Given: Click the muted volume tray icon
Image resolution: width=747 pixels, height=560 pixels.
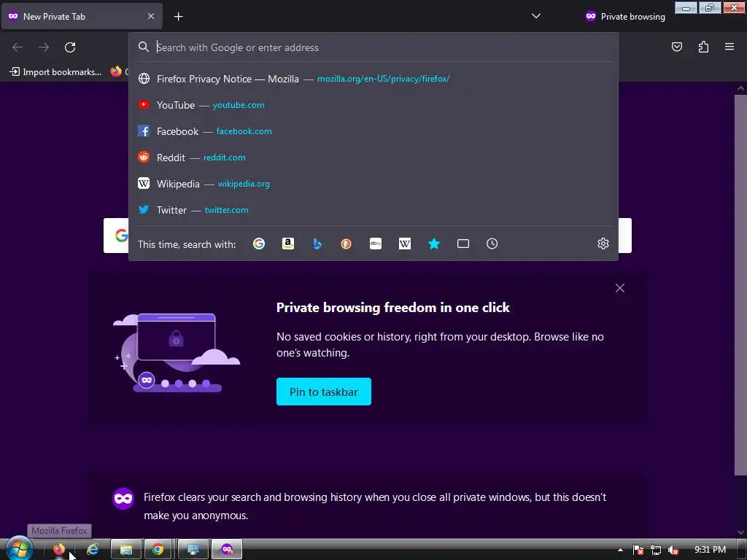Looking at the screenshot, I should click(x=673, y=550).
